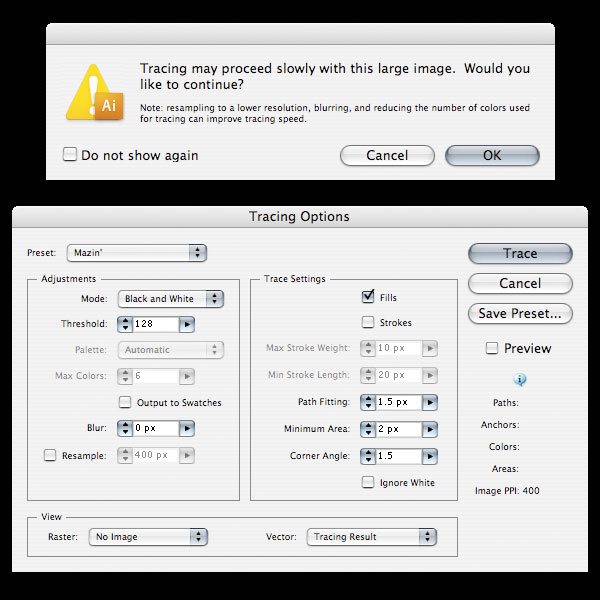
Task: Click the Blur stepper arrows
Action: [125, 428]
